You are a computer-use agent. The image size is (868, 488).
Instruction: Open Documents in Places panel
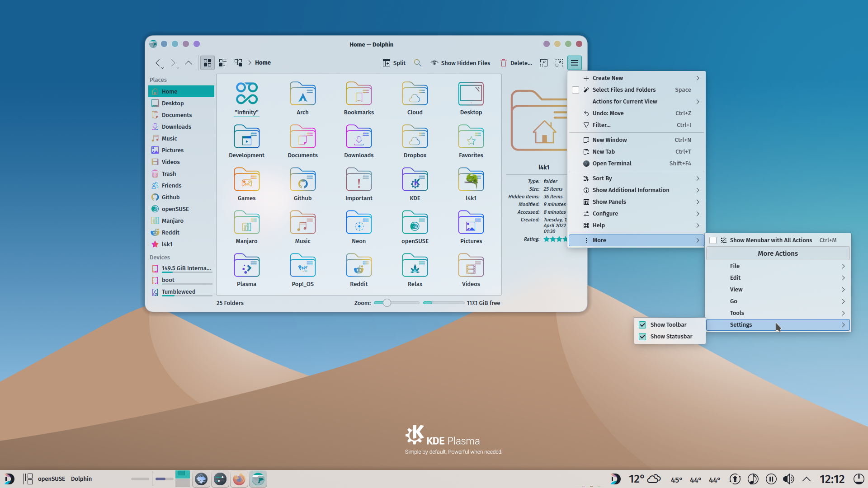click(x=181, y=115)
